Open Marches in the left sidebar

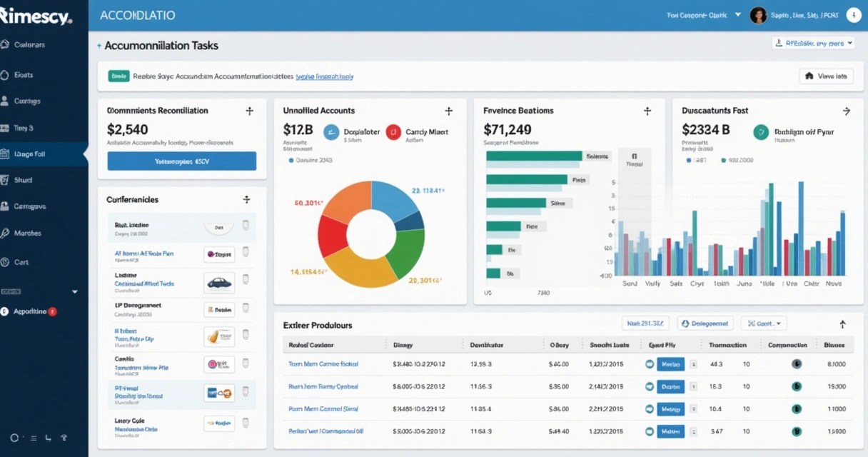27,233
